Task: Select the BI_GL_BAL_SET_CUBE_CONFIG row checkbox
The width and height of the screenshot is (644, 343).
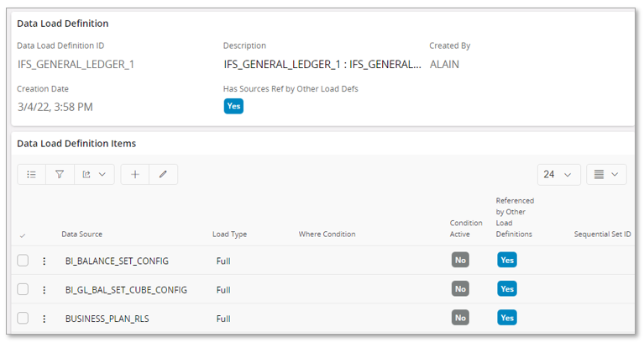Action: click(x=23, y=289)
